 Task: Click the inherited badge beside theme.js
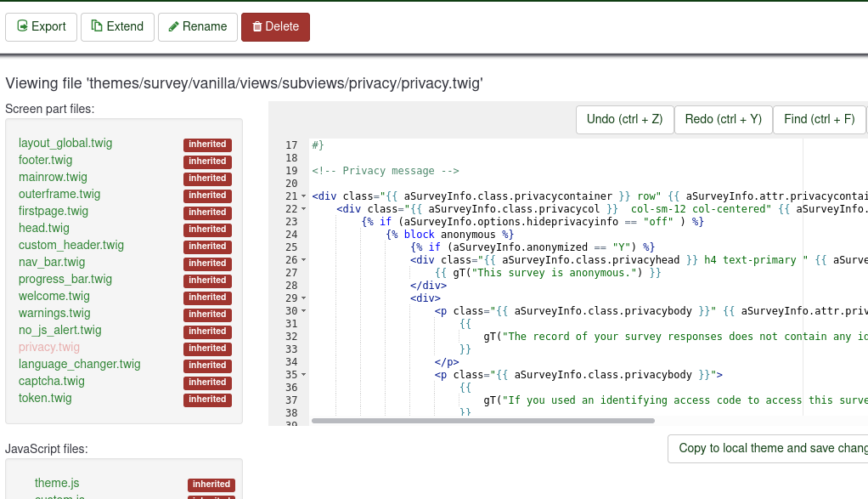click(211, 485)
